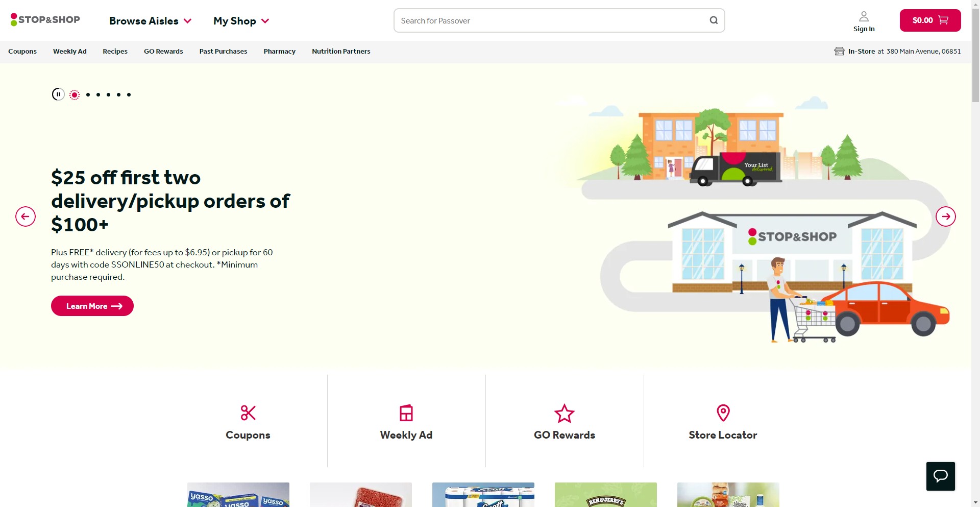The image size is (980, 507).
Task: Open the chat bubble widget
Action: pyautogui.click(x=940, y=476)
